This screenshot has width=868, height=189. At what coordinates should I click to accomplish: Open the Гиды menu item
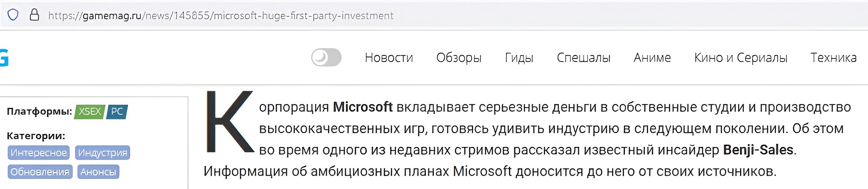[519, 58]
